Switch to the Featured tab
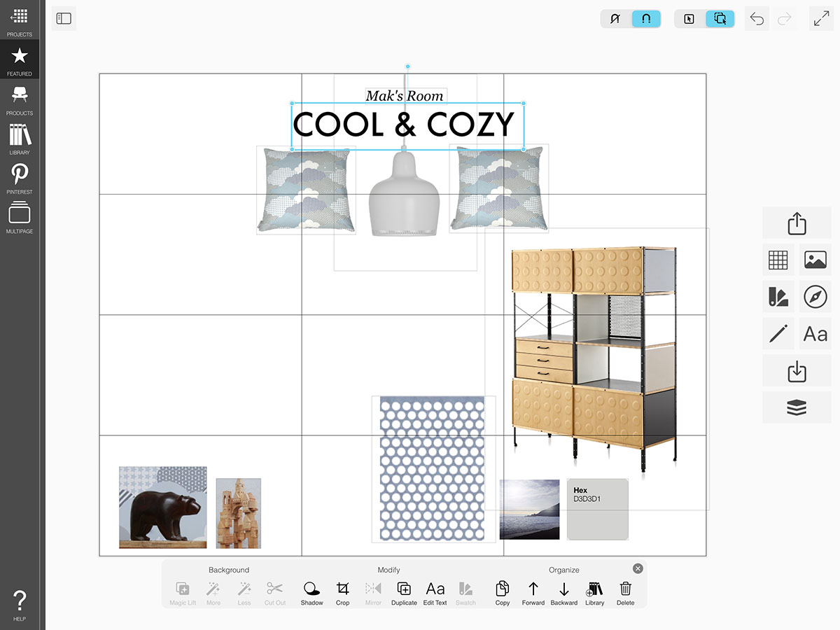Screen dimensions: 840x630 (x=20, y=59)
